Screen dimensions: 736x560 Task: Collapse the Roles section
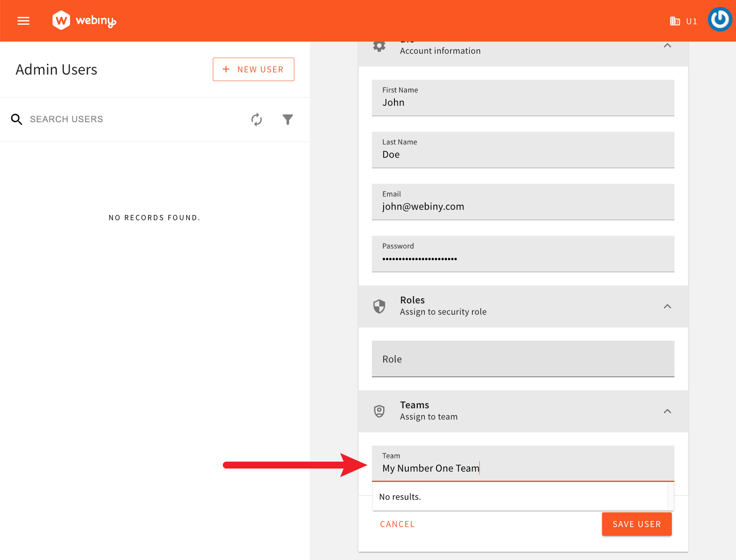pyautogui.click(x=668, y=306)
